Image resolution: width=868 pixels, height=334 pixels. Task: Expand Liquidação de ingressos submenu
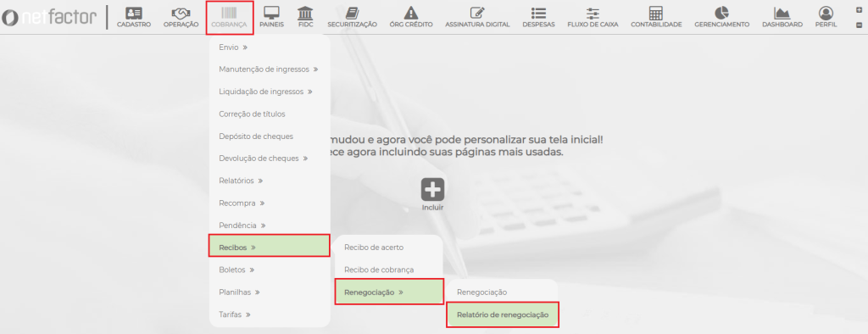click(x=265, y=92)
